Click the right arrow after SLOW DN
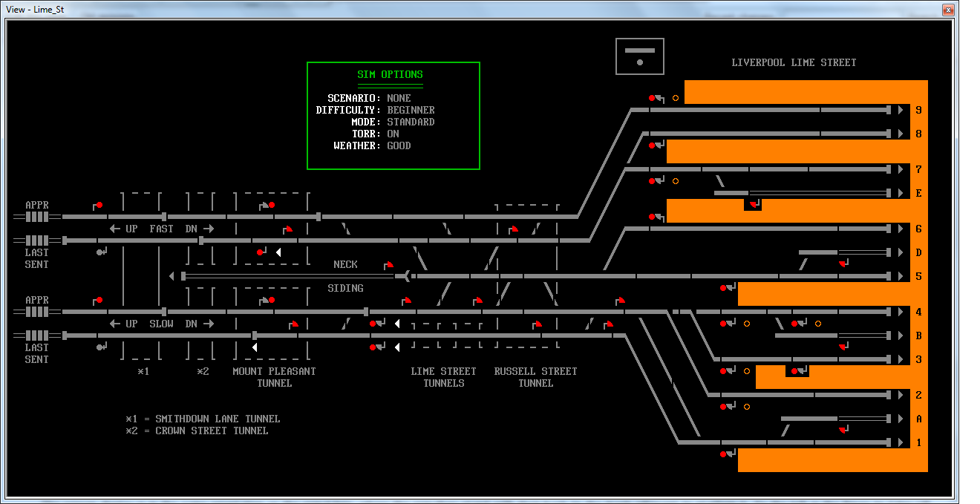Screen dimensions: 980x504 coord(209,324)
